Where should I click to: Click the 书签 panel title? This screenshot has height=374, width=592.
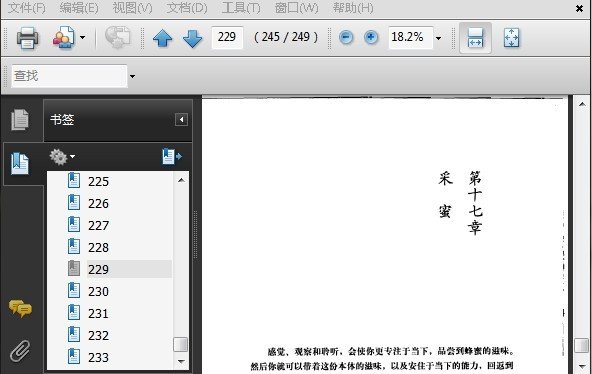(62, 120)
